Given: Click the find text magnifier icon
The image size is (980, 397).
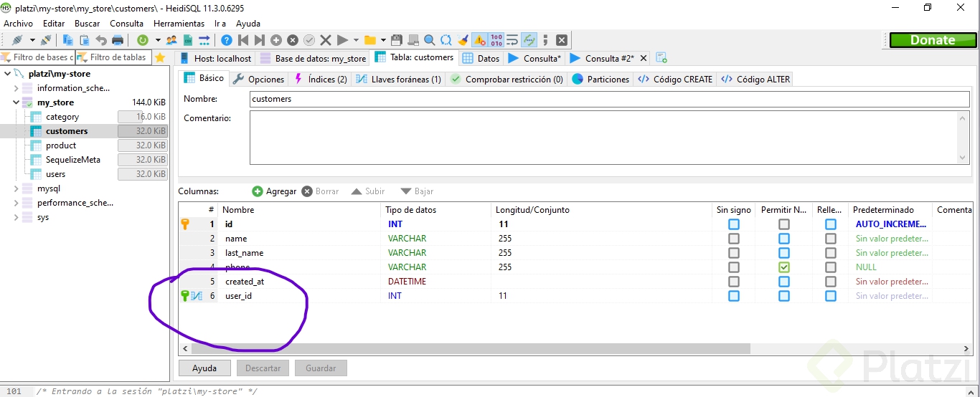Looking at the screenshot, I should pyautogui.click(x=430, y=40).
